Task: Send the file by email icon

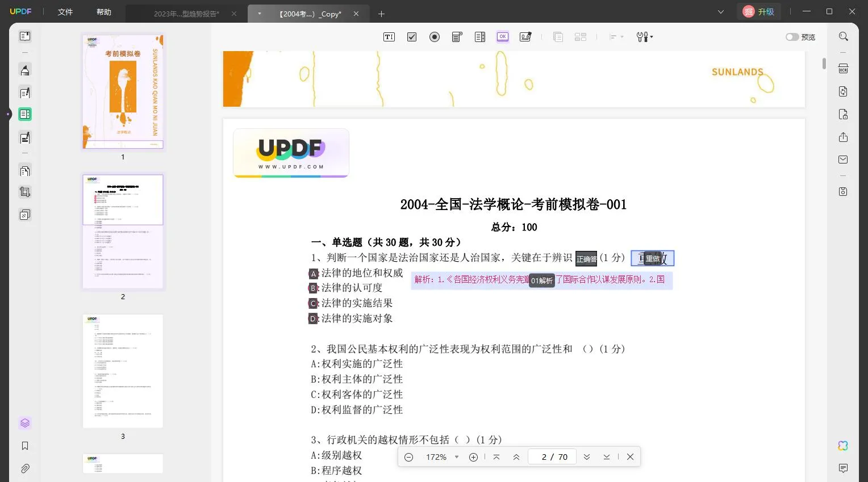Action: 844,160
